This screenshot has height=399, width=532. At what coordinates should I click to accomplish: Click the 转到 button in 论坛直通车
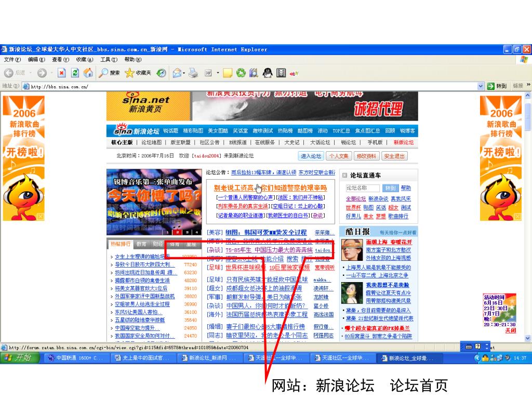click(390, 188)
